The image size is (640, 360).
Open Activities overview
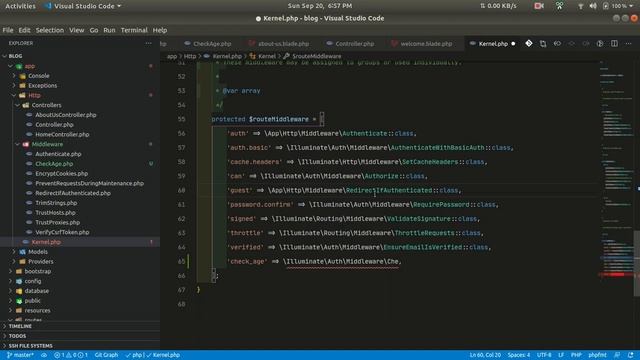[x=20, y=6]
